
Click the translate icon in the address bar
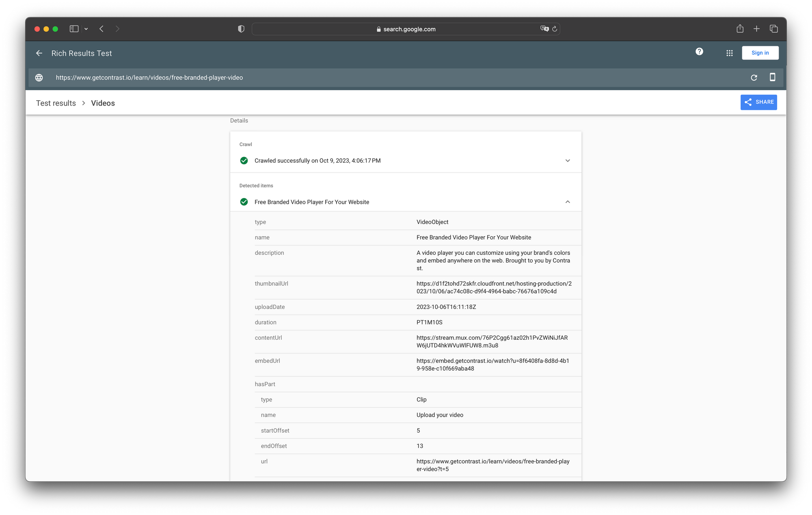click(x=544, y=29)
